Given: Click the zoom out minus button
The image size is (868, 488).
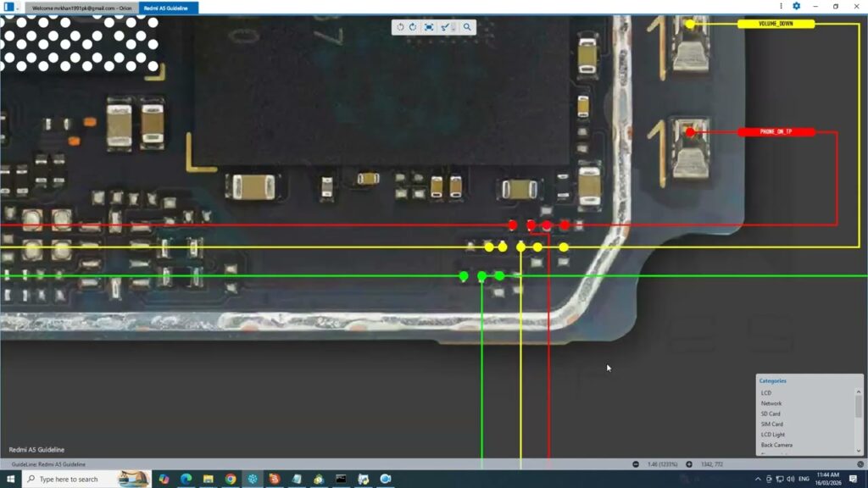Looking at the screenshot, I should click(x=636, y=464).
